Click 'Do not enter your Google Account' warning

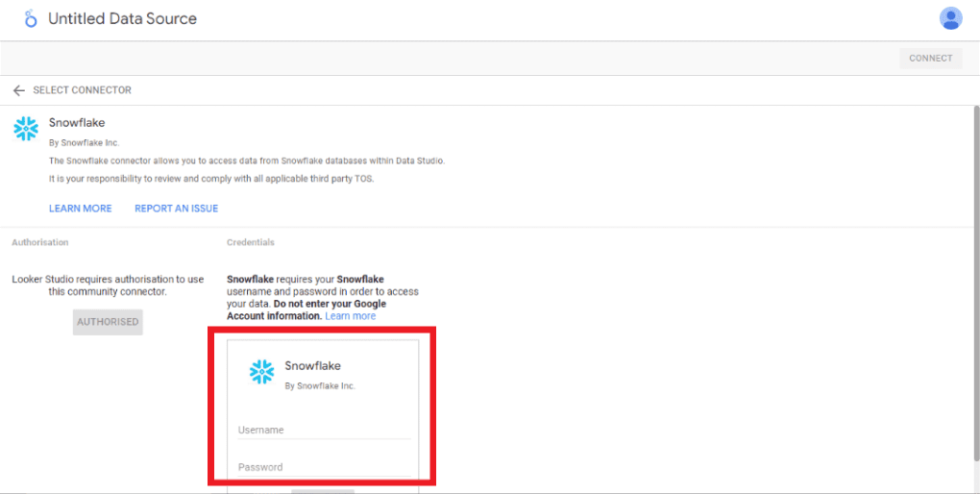[x=306, y=309]
